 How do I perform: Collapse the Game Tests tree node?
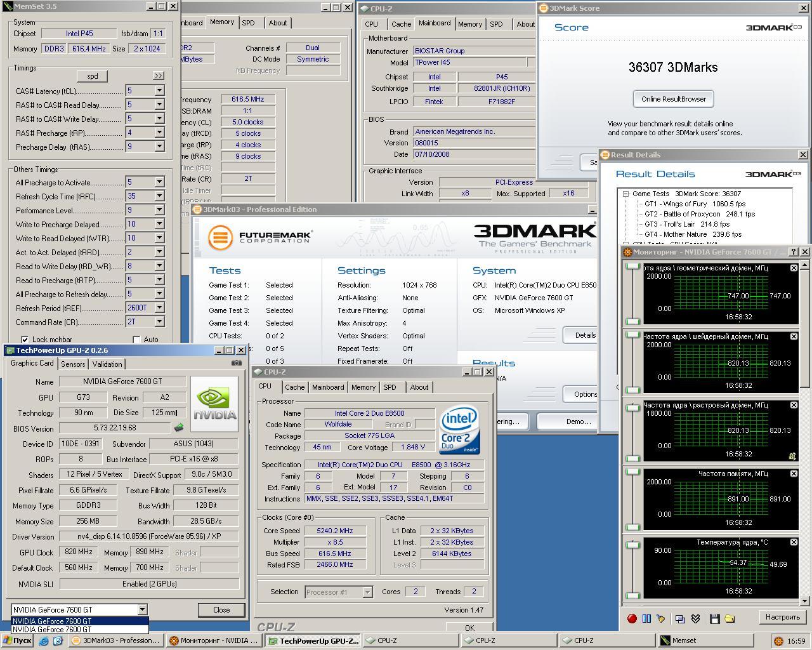pyautogui.click(x=625, y=194)
